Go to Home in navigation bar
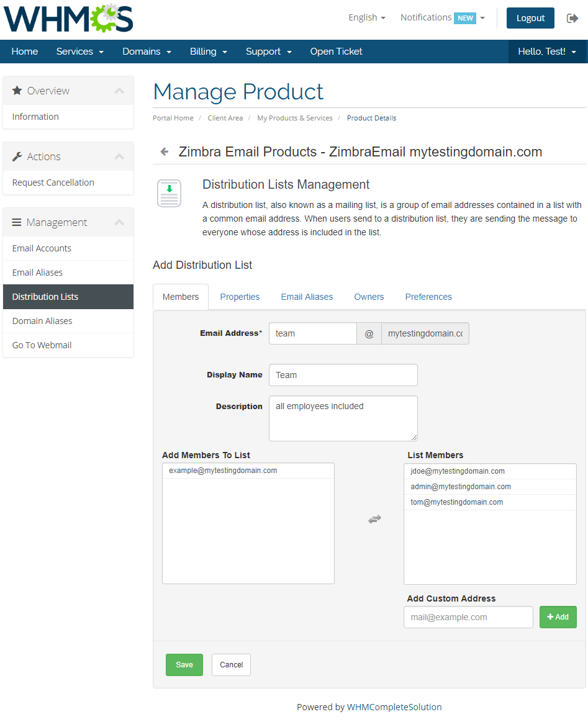This screenshot has width=588, height=722. click(25, 52)
